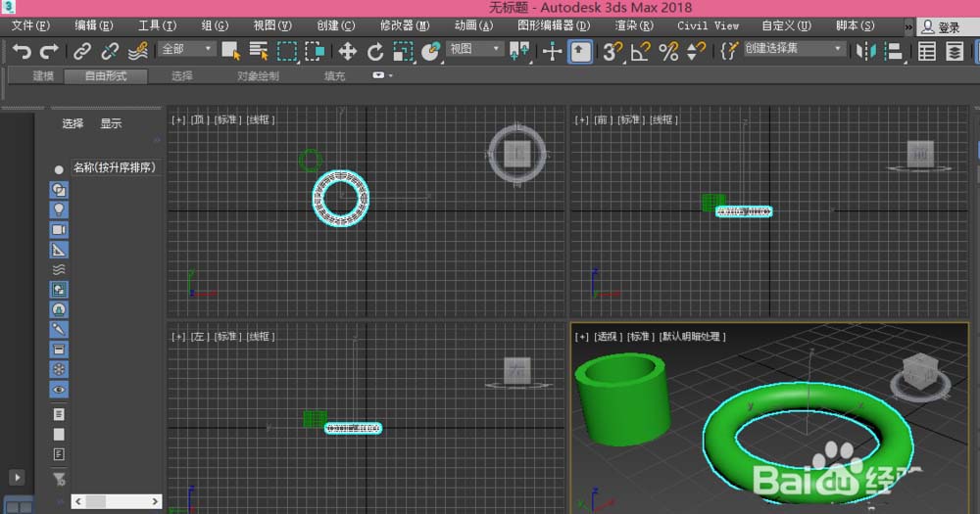Select the Select and Rotate tool
This screenshot has width=980, height=514.
375,51
